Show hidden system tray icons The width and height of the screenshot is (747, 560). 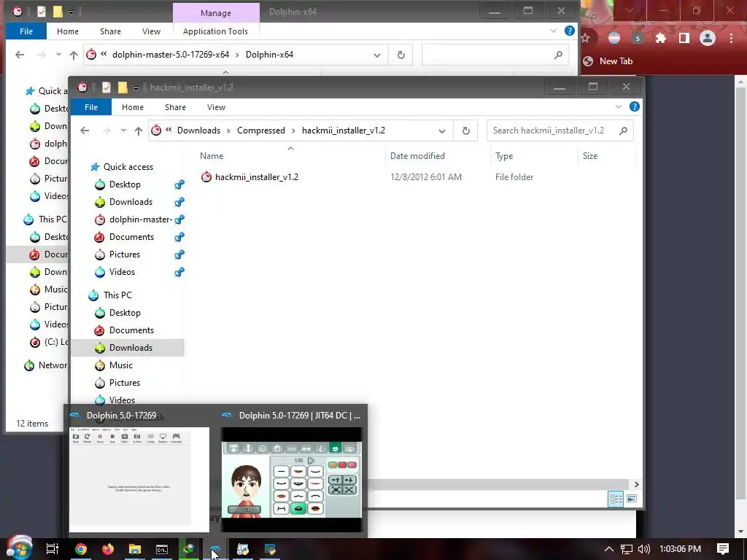(x=609, y=549)
